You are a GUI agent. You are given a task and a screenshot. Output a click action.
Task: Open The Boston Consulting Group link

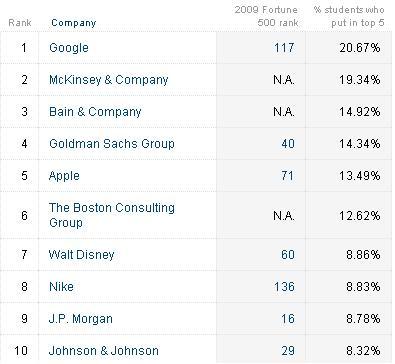[112, 215]
